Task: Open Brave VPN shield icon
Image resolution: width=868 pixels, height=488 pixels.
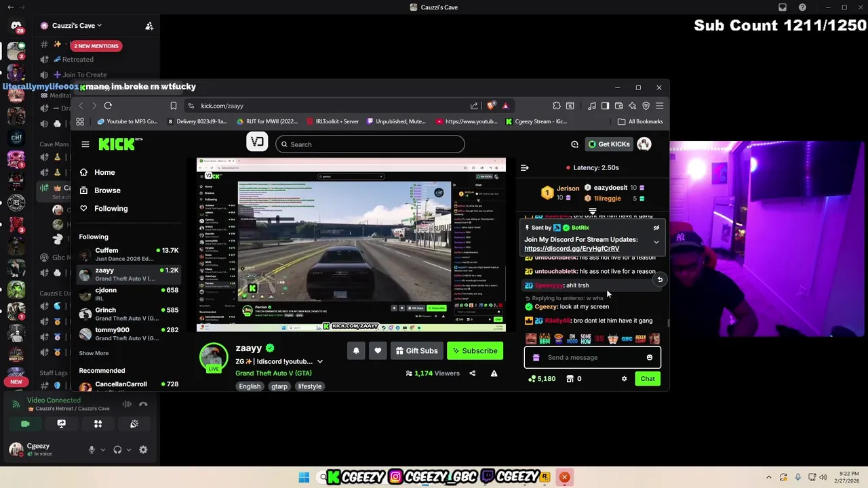Action: tap(646, 106)
